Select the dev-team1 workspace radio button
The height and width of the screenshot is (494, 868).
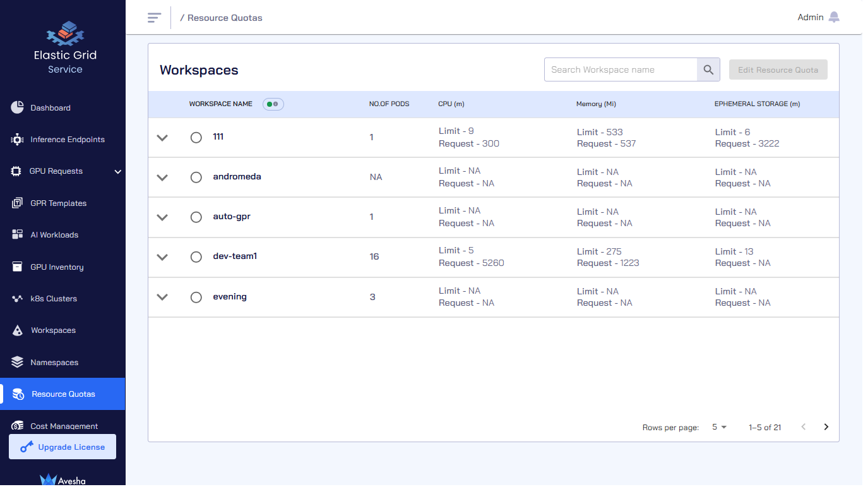(x=196, y=257)
